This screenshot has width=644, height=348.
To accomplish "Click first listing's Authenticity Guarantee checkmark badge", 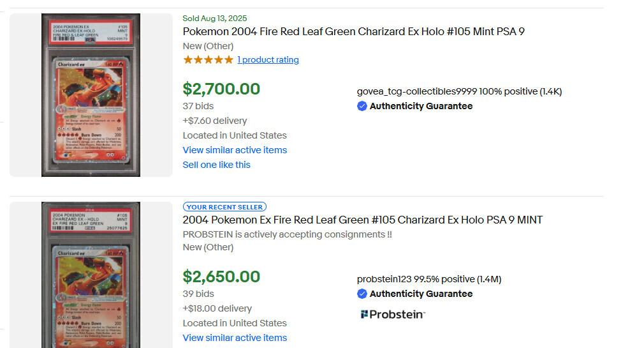I will [x=362, y=106].
